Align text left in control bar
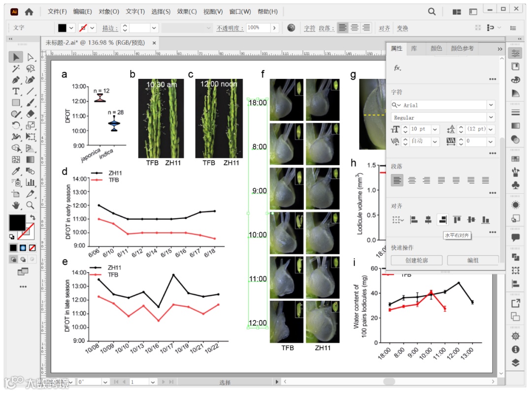Image resolution: width=532 pixels, height=393 pixels. pyautogui.click(x=343, y=28)
